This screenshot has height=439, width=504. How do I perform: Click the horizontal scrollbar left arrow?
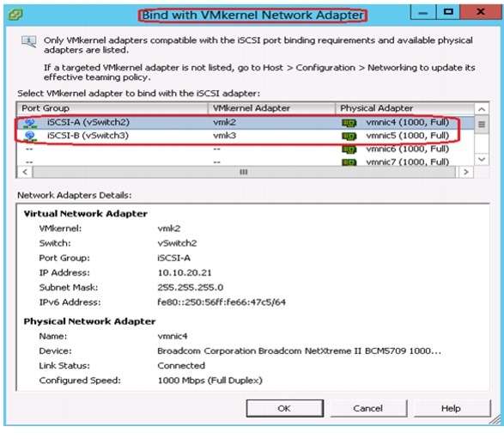pyautogui.click(x=25, y=172)
